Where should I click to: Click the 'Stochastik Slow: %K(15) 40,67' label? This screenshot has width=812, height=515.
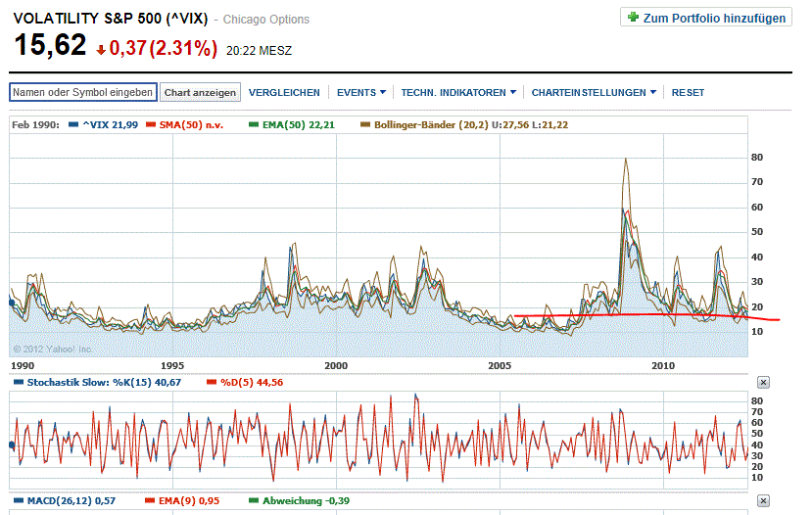[x=104, y=383]
